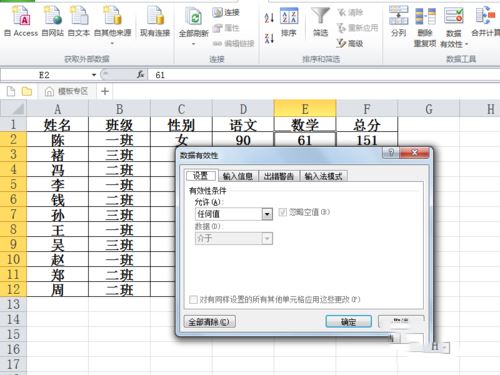Open the Connections (连接) button
The image size is (500, 375).
pos(226,12)
